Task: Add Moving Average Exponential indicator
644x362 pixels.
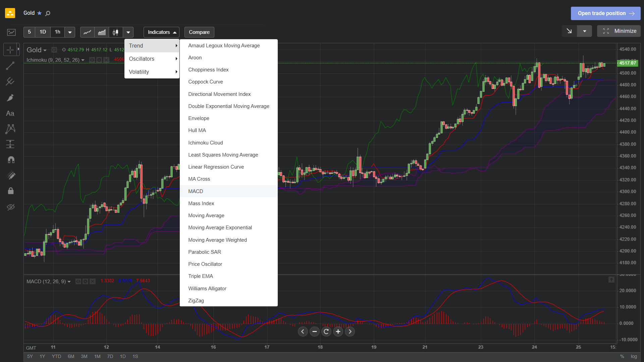Action: point(229,227)
